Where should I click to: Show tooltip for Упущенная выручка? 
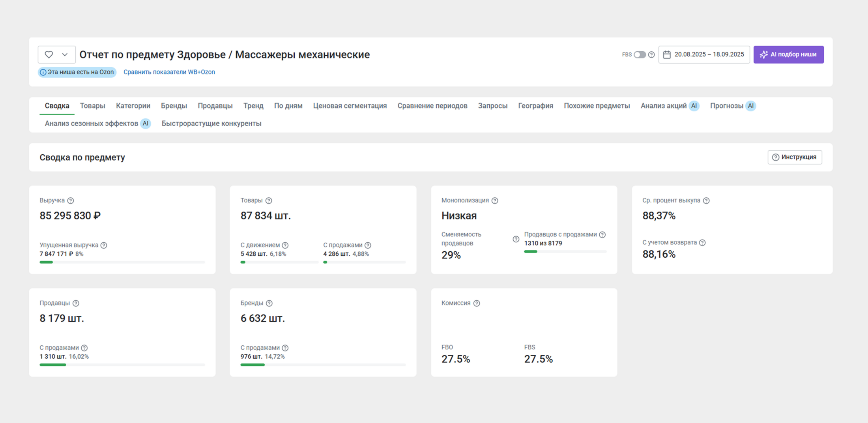[x=104, y=245]
